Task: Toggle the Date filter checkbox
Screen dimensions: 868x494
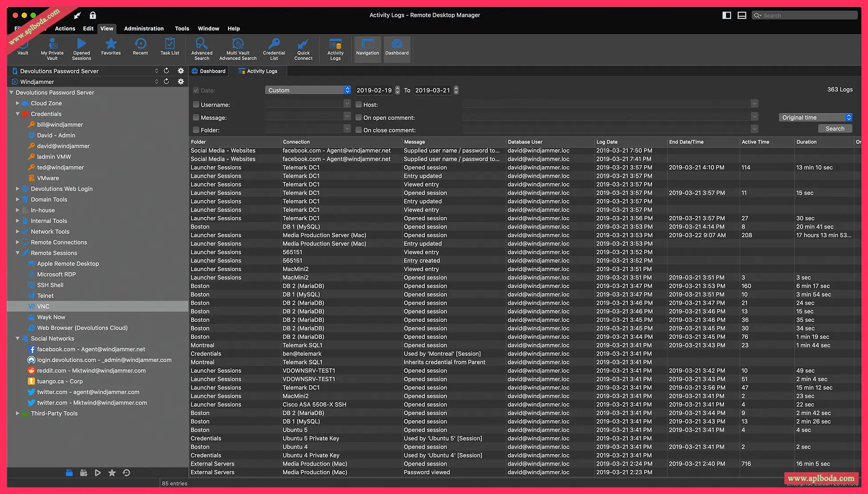Action: (x=196, y=90)
